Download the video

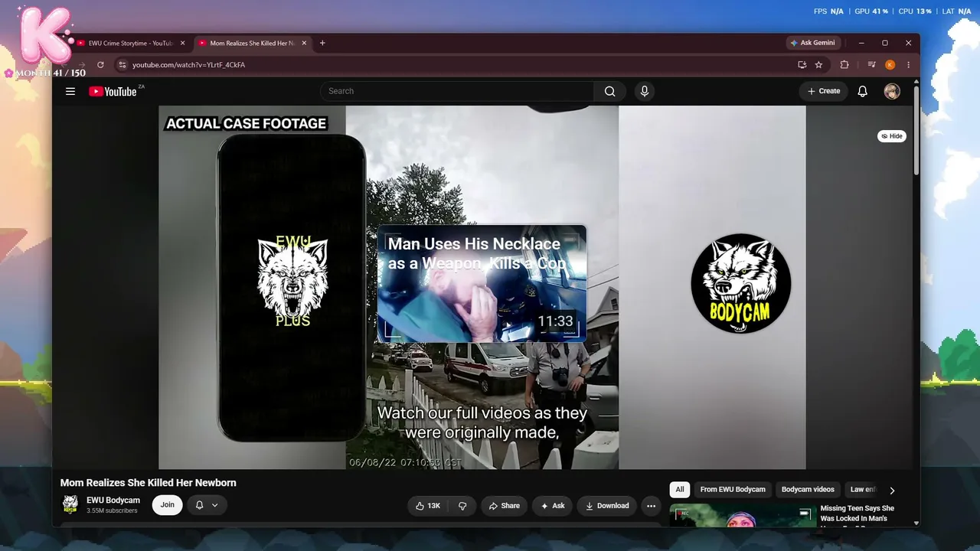point(607,506)
